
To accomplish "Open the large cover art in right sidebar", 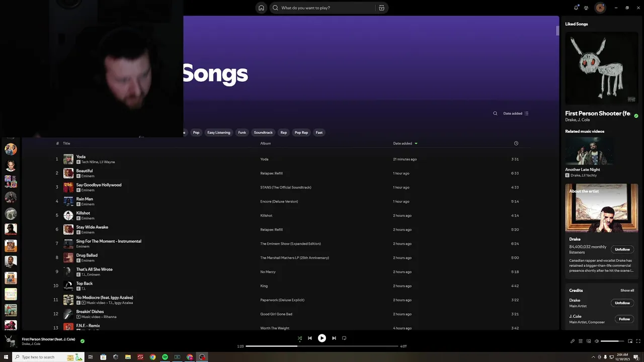I will 602,68.
